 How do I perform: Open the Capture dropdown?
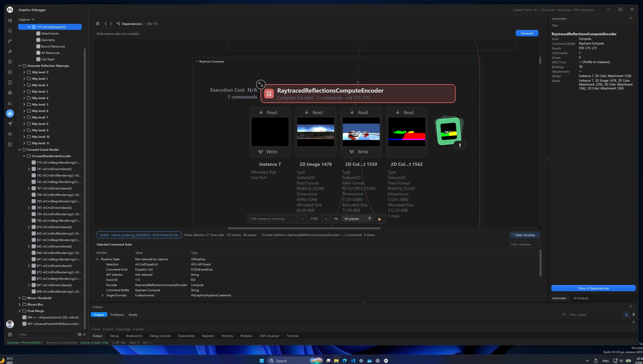(x=26, y=20)
